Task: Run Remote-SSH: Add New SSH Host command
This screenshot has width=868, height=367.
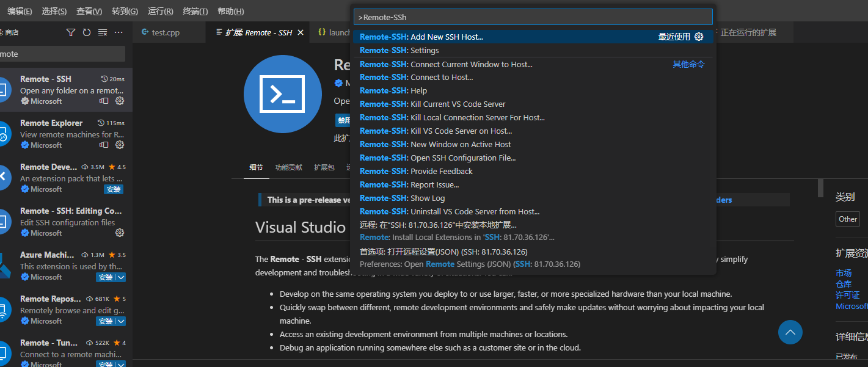Action: pos(533,37)
